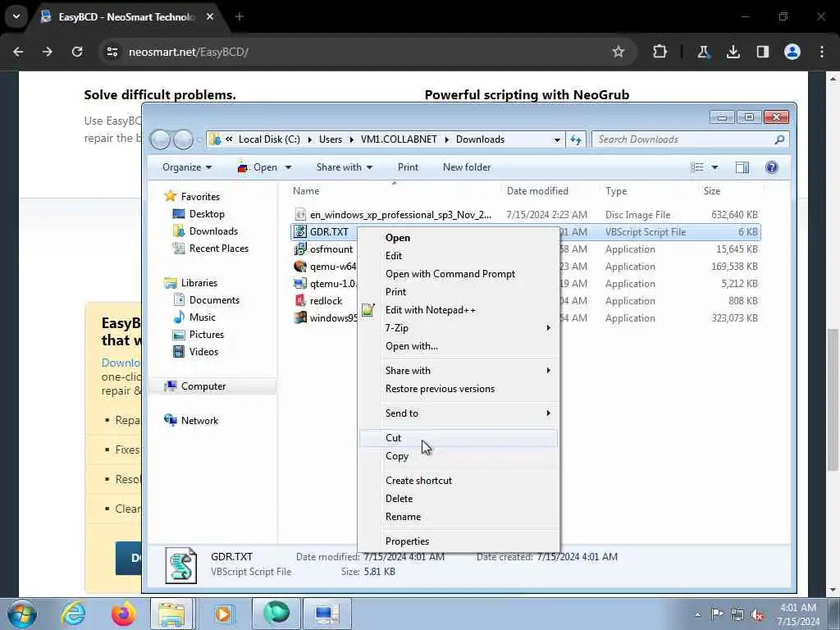
Task: Sort by Date modified column
Action: point(537,191)
